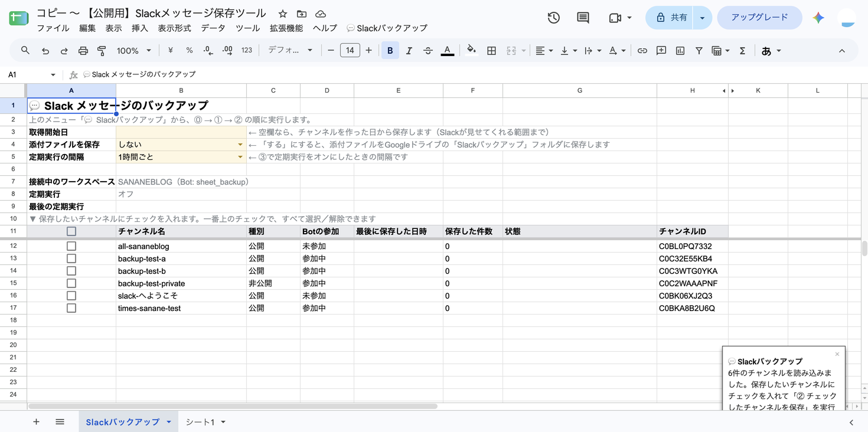Expand the share button arrow
Image resolution: width=868 pixels, height=432 pixels.
(x=702, y=18)
